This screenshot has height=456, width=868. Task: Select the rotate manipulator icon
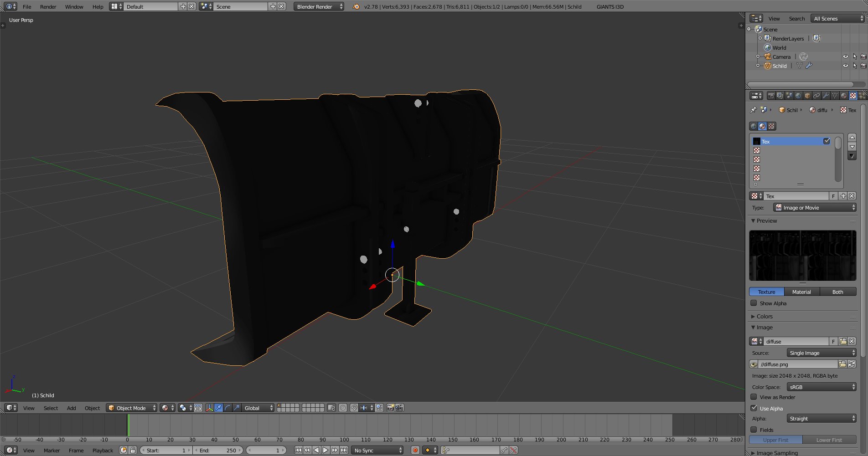click(227, 408)
